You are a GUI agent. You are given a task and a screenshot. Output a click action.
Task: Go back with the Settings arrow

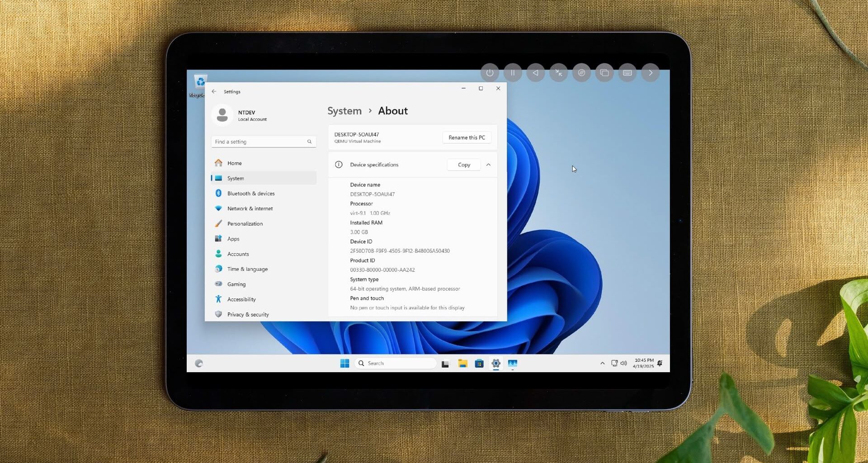(x=214, y=91)
